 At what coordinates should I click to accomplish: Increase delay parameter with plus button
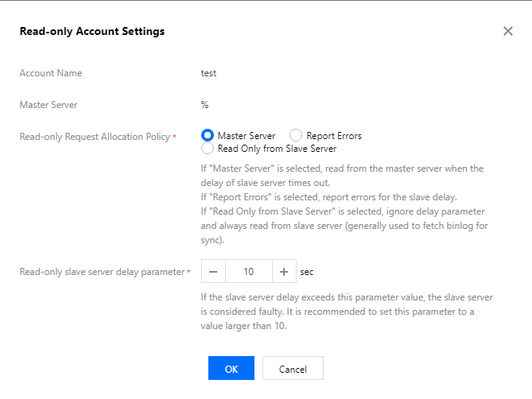pos(284,272)
